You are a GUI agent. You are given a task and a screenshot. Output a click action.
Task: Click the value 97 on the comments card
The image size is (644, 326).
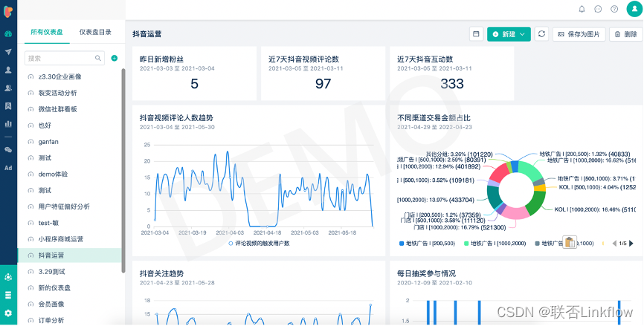click(323, 84)
